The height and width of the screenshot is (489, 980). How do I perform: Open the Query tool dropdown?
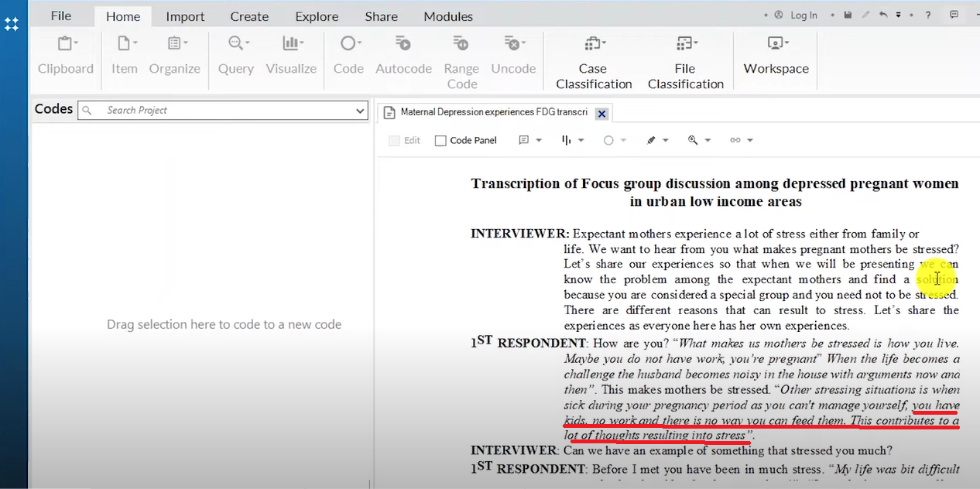(x=236, y=55)
